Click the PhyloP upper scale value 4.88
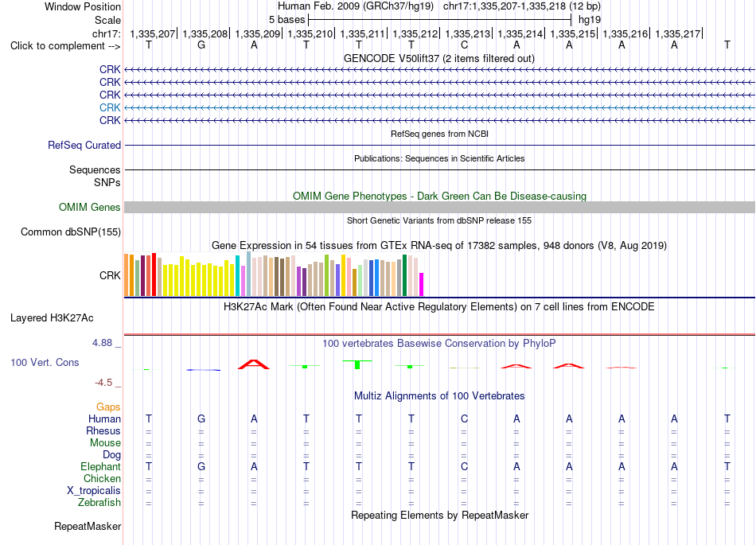 pyautogui.click(x=102, y=343)
